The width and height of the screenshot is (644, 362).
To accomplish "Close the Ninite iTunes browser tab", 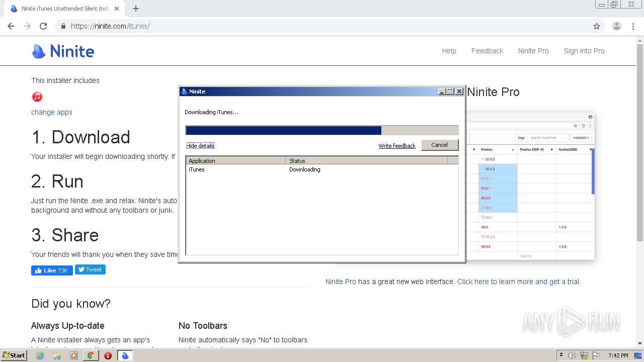I will (117, 9).
